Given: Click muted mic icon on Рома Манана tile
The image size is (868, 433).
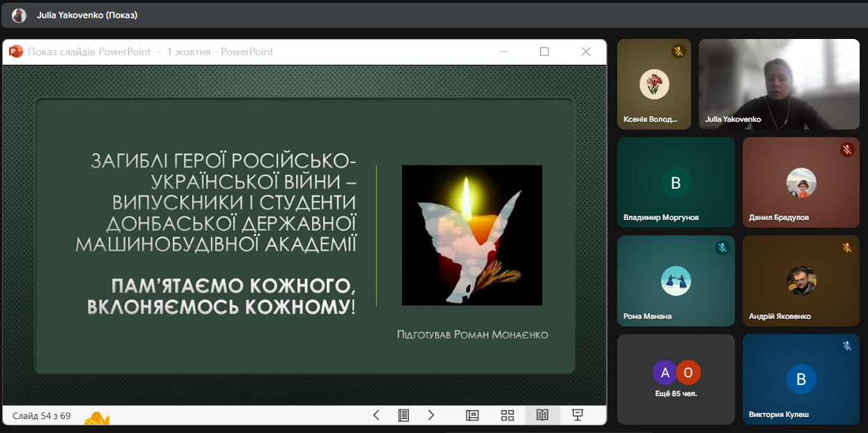Looking at the screenshot, I should [x=722, y=248].
